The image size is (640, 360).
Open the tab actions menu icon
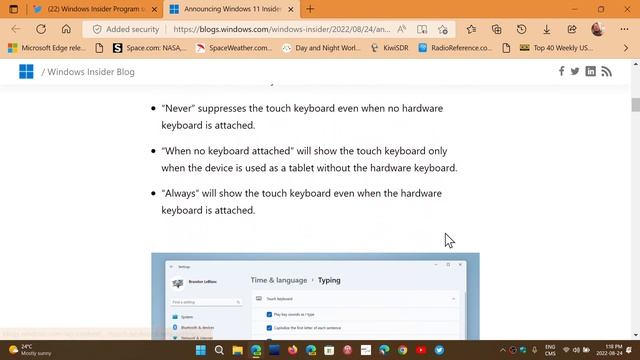coord(13,9)
